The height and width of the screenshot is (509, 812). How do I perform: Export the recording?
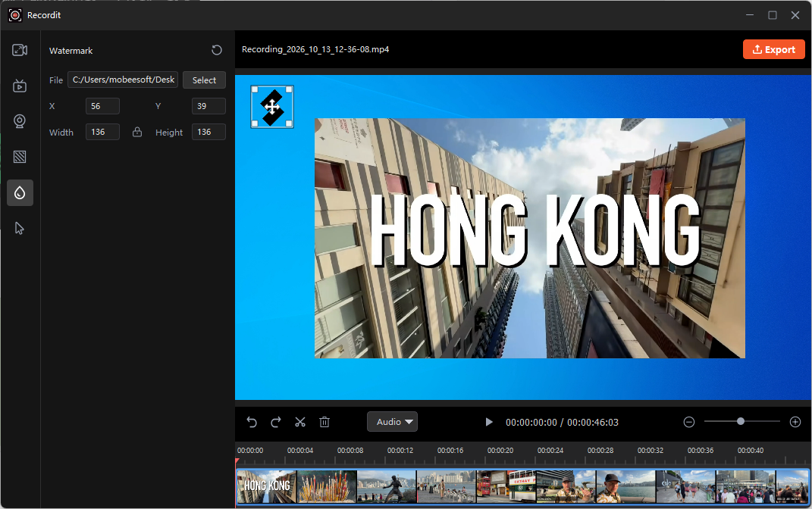(x=773, y=50)
